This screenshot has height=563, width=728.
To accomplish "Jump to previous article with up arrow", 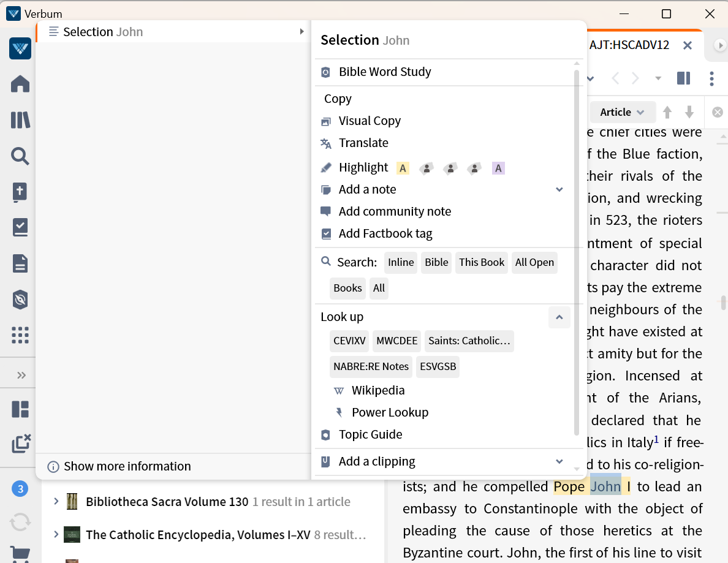I will 667,112.
